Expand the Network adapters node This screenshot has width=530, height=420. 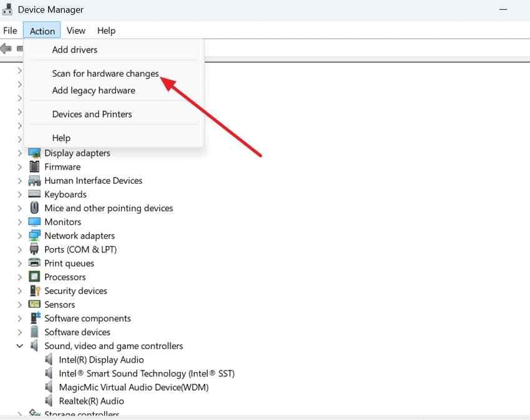(x=19, y=236)
